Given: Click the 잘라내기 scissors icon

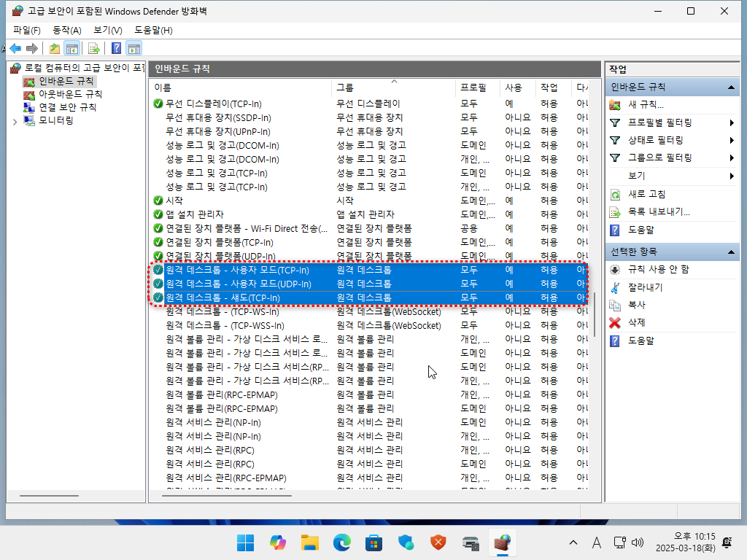Looking at the screenshot, I should [x=615, y=287].
